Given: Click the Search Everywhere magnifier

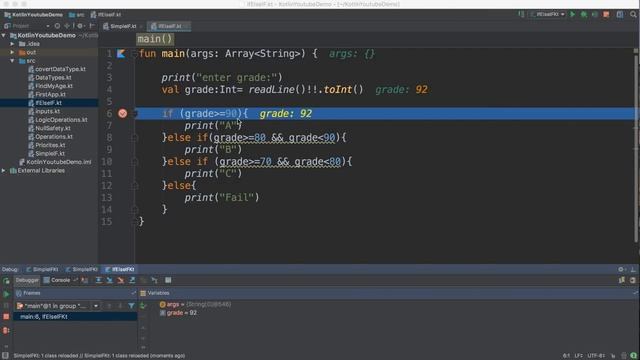Looking at the screenshot, I should (633, 14).
